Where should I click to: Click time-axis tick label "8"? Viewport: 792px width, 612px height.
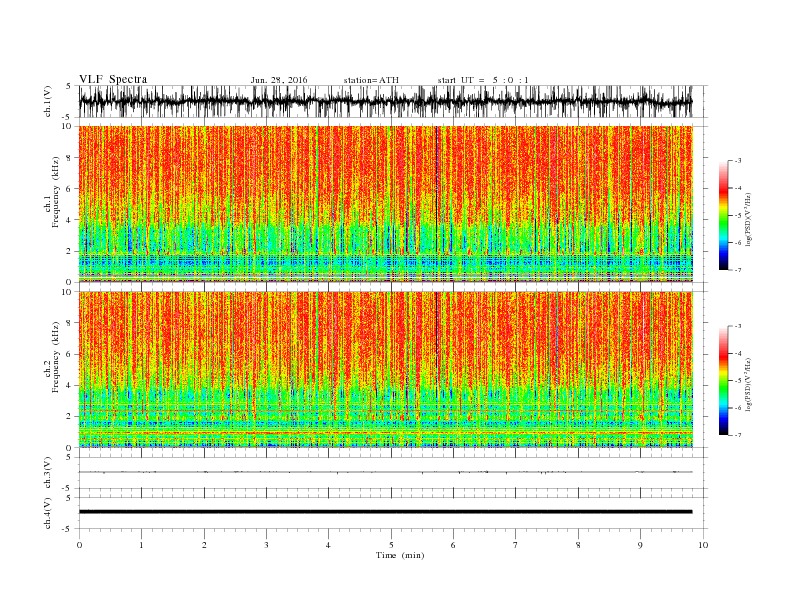[578, 545]
